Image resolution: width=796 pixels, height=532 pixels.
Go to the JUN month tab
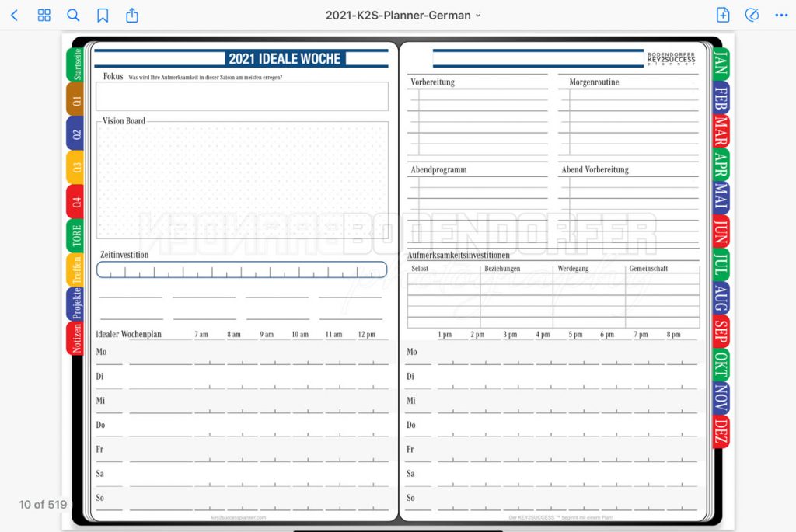tap(721, 231)
